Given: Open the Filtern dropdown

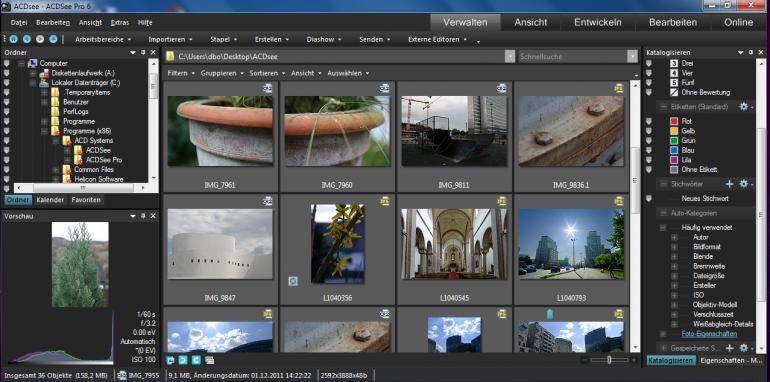Looking at the screenshot, I should (x=181, y=73).
